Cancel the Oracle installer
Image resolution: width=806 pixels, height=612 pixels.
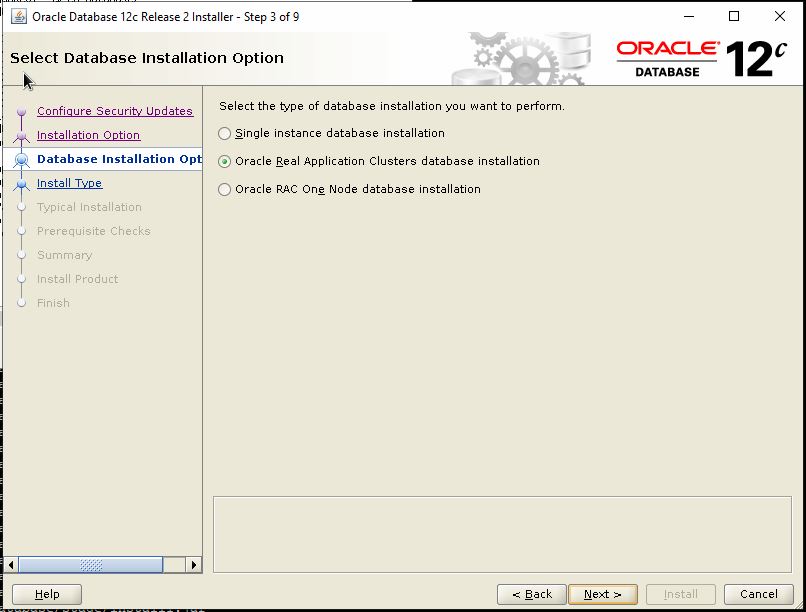pos(758,594)
